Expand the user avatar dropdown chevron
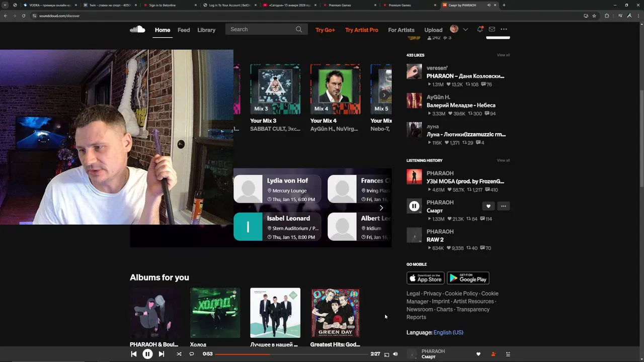Screen dimensions: 644x362 coord(465,30)
